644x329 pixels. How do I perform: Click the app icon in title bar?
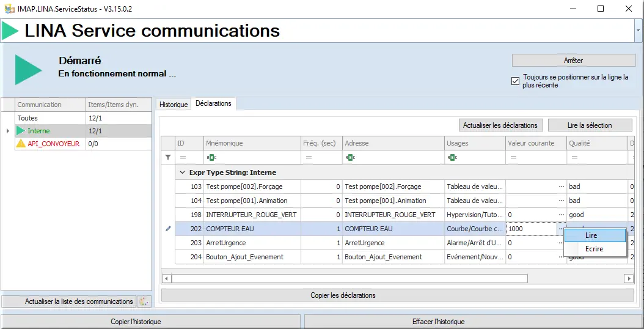coord(8,9)
